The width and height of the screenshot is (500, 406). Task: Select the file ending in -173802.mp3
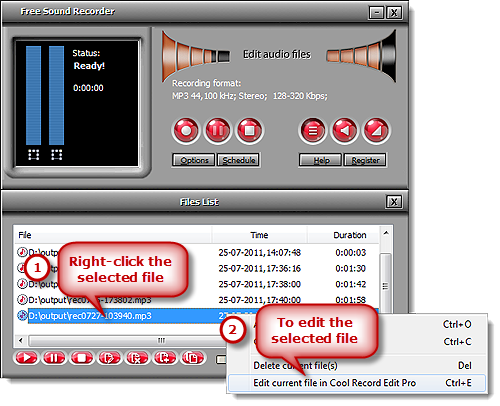[90, 300]
